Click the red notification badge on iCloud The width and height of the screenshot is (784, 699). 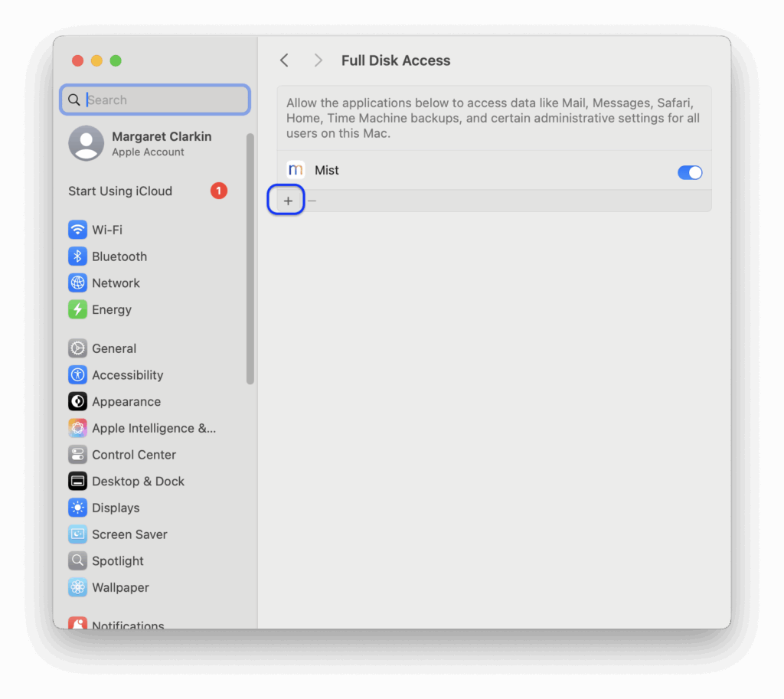pyautogui.click(x=218, y=191)
